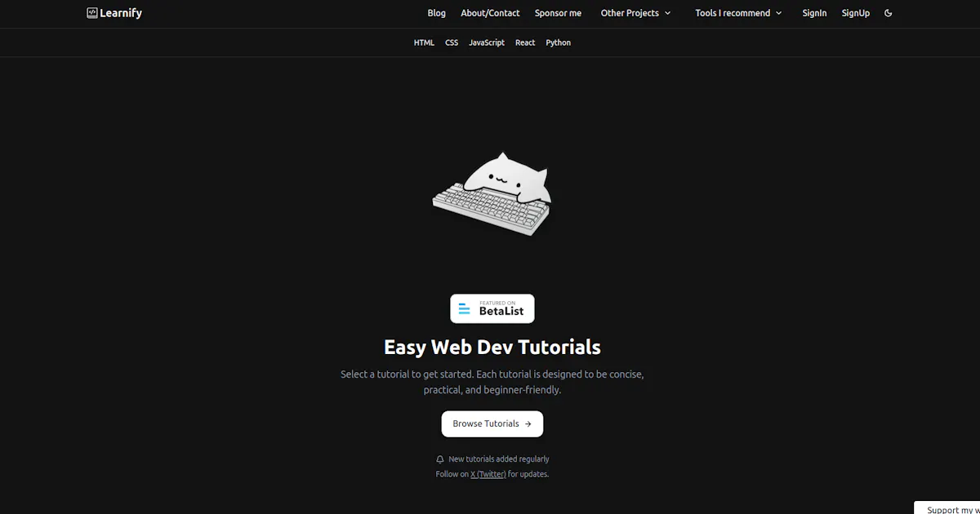Image resolution: width=980 pixels, height=514 pixels.
Task: Click the Learnify logo icon
Action: [x=92, y=13]
